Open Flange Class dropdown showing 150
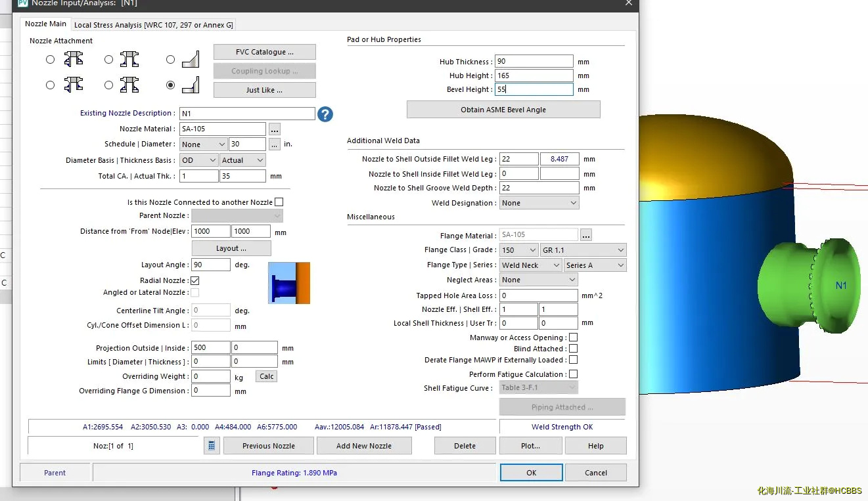Image resolution: width=868 pixels, height=501 pixels. coord(518,250)
